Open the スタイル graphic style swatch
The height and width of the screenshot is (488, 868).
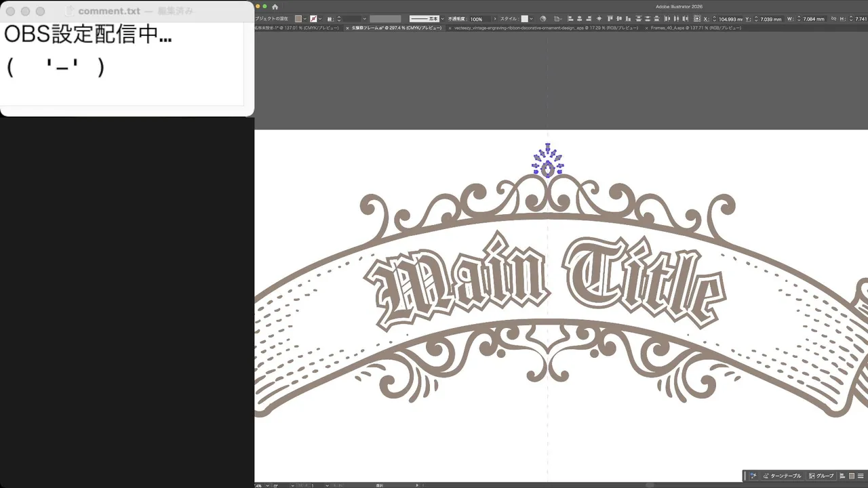pos(524,19)
